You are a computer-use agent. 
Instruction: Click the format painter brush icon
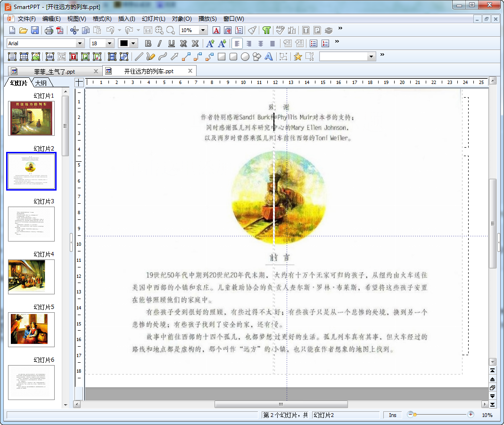(x=253, y=30)
